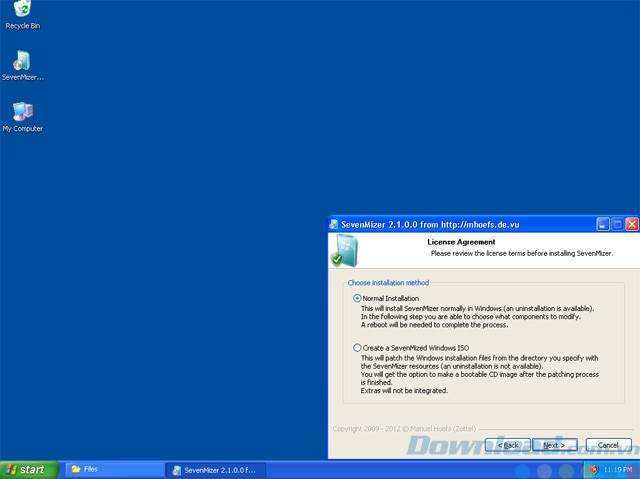Click the system tray clock
Image resolution: width=640 pixels, height=479 pixels.
click(618, 469)
